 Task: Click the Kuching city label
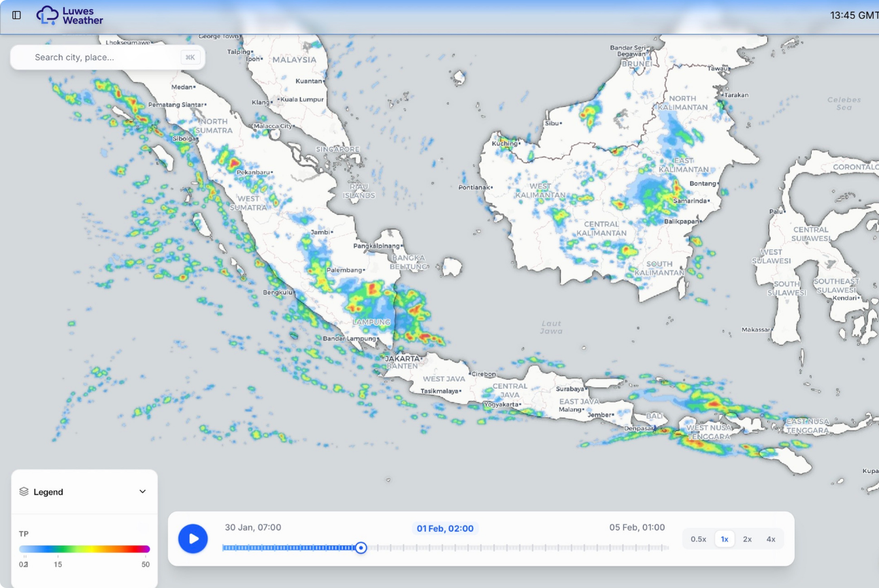pos(505,144)
